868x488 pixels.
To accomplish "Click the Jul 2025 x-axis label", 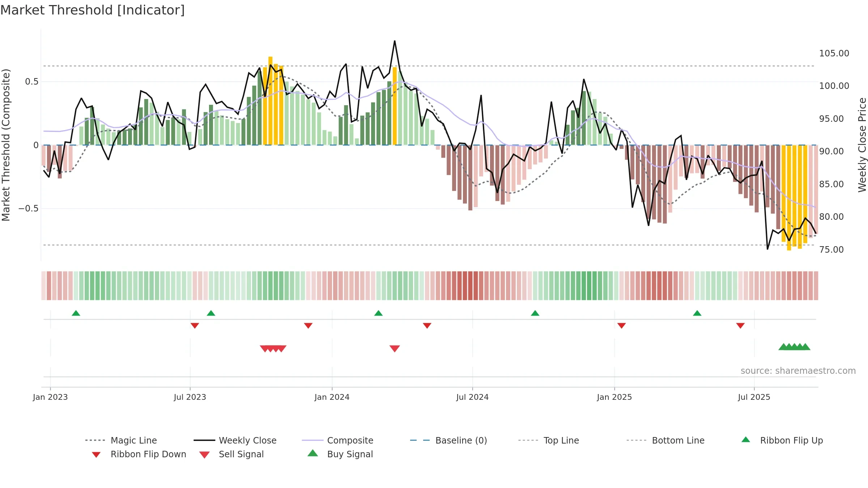I will click(x=754, y=397).
